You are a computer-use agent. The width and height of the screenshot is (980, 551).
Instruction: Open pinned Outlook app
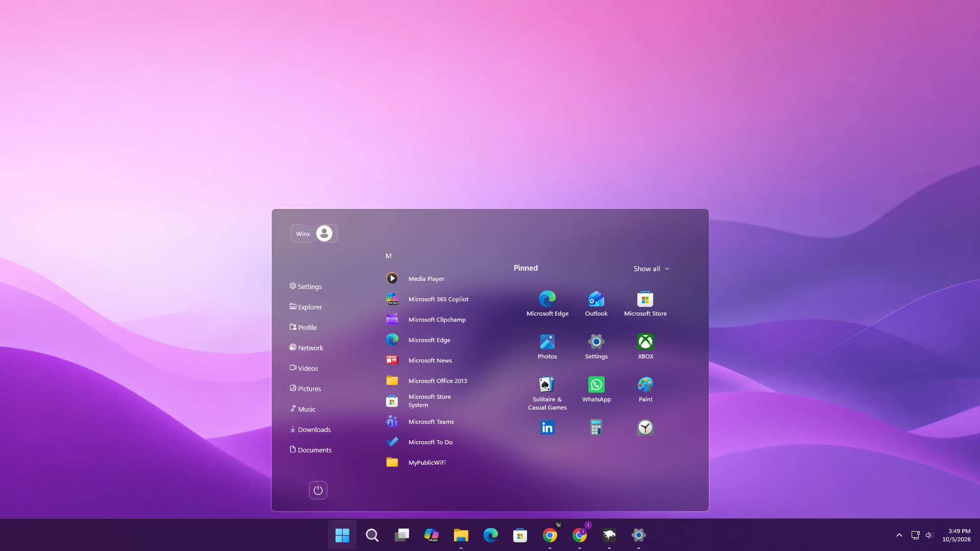pyautogui.click(x=596, y=303)
